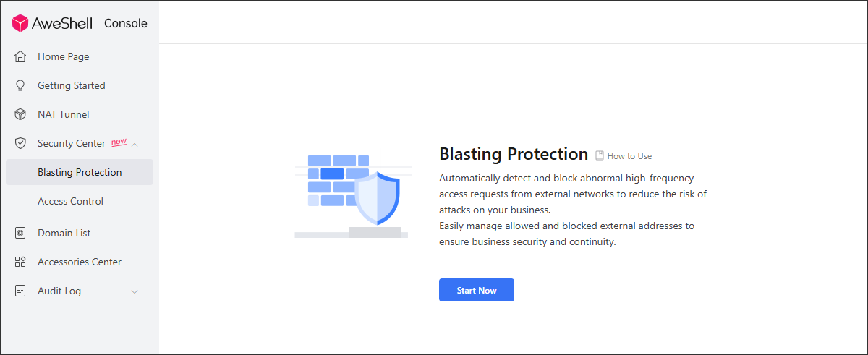The height and width of the screenshot is (355, 868).
Task: Open the Access Control menu item
Action: [x=80, y=201]
